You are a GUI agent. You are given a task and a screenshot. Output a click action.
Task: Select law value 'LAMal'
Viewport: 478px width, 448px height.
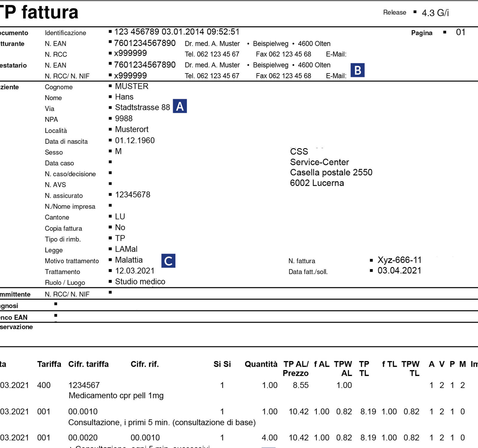[x=126, y=249]
